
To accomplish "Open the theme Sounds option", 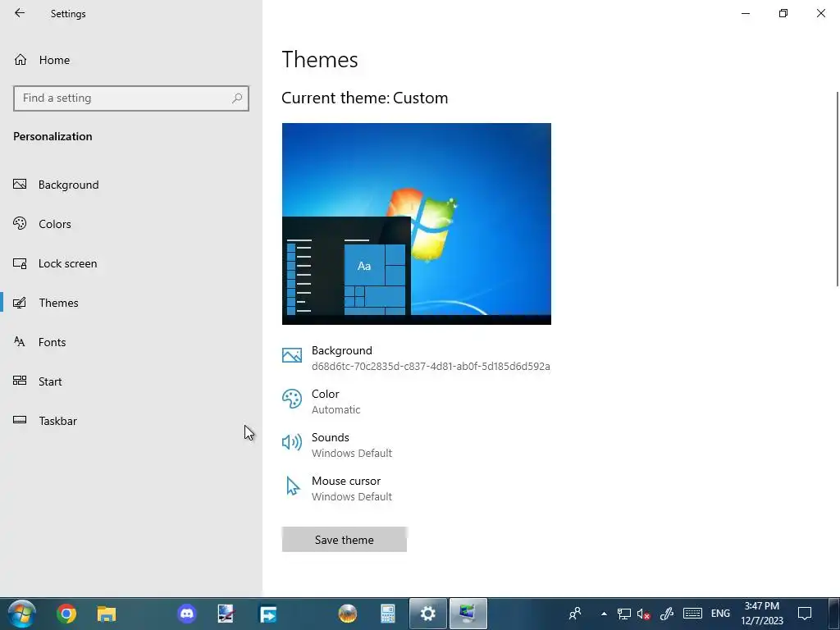I will click(x=337, y=445).
